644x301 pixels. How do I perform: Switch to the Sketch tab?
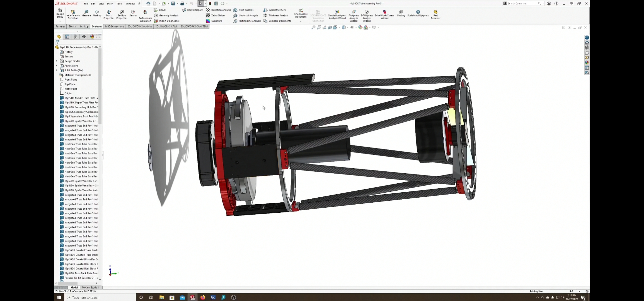[72, 26]
